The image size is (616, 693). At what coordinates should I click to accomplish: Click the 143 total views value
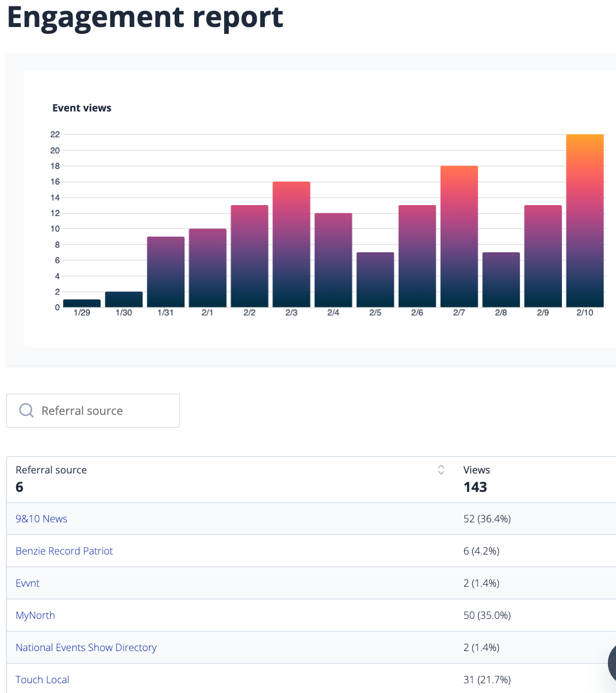coord(475,487)
